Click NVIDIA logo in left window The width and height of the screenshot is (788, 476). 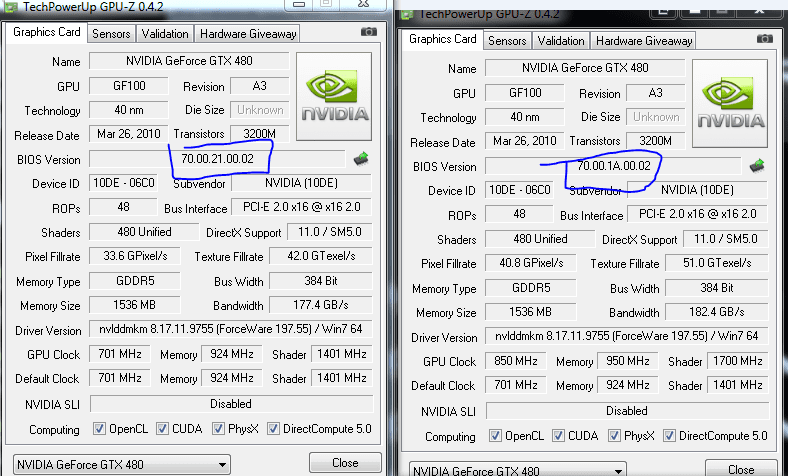click(334, 96)
